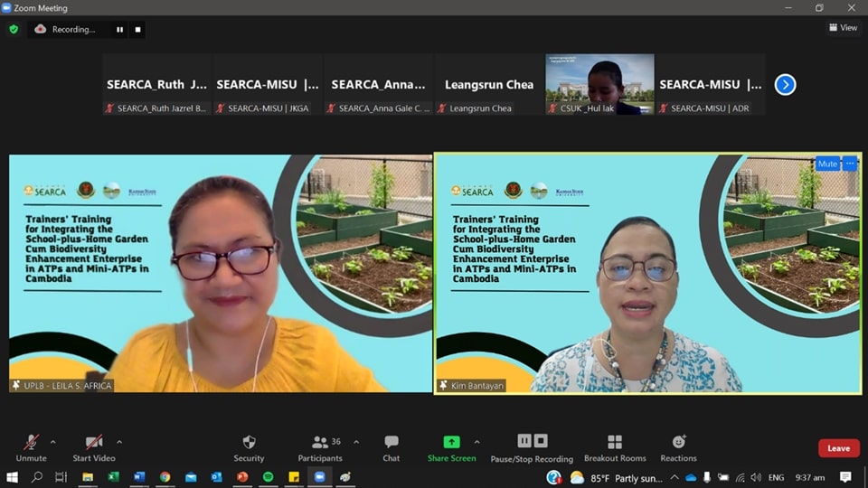
Task: Click the green encryption shield icon
Action: tap(14, 29)
